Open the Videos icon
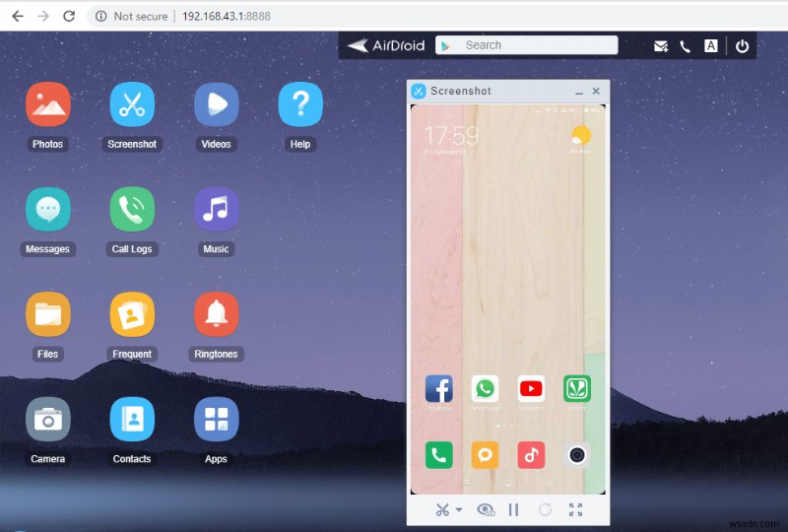Viewport: 788px width, 532px height. (216, 104)
